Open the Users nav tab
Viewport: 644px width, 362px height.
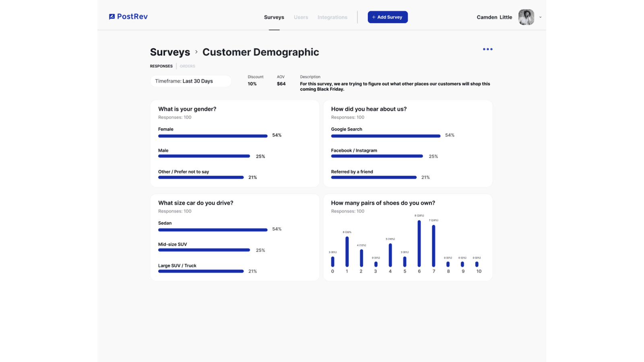301,17
